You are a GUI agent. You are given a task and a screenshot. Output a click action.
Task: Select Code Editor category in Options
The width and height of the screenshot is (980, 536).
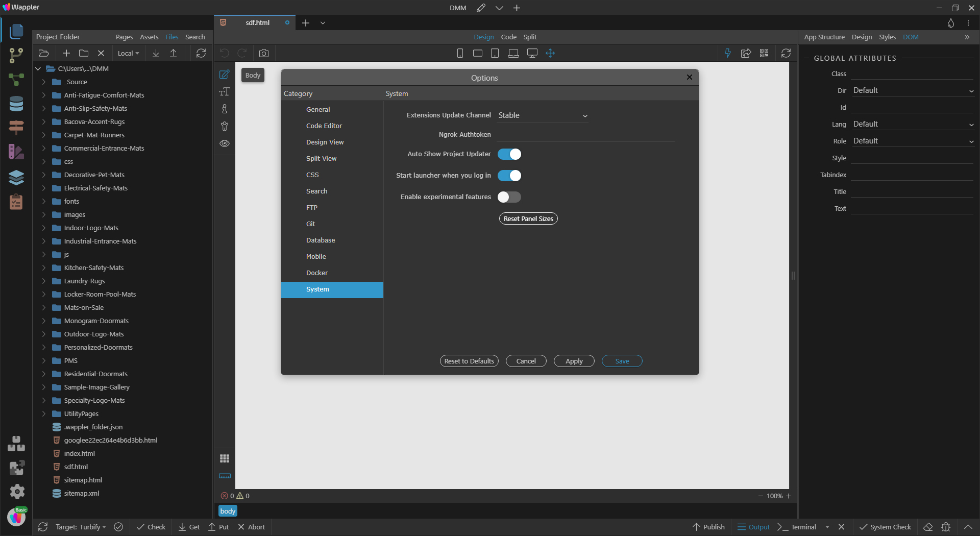pyautogui.click(x=324, y=126)
